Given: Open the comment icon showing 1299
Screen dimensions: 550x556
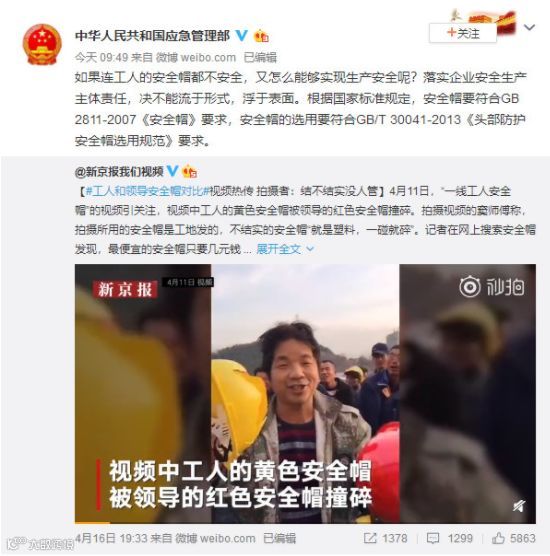Looking at the screenshot, I should pyautogui.click(x=433, y=538).
